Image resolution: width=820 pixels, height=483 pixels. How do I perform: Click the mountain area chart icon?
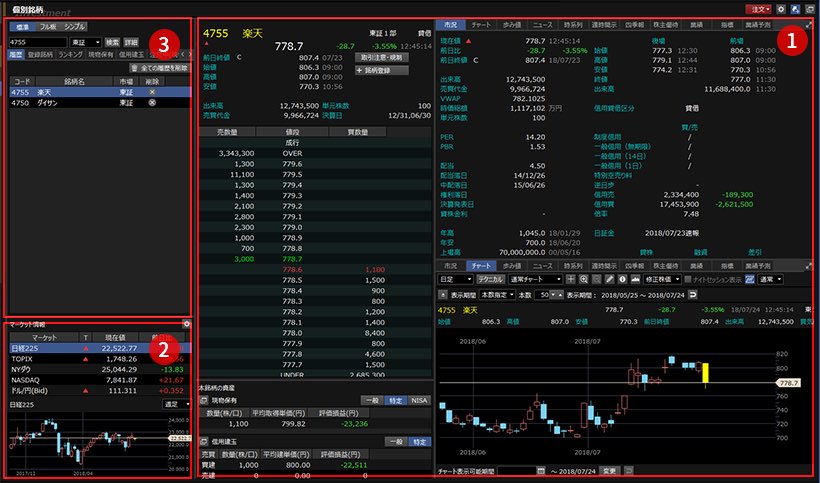click(x=635, y=280)
